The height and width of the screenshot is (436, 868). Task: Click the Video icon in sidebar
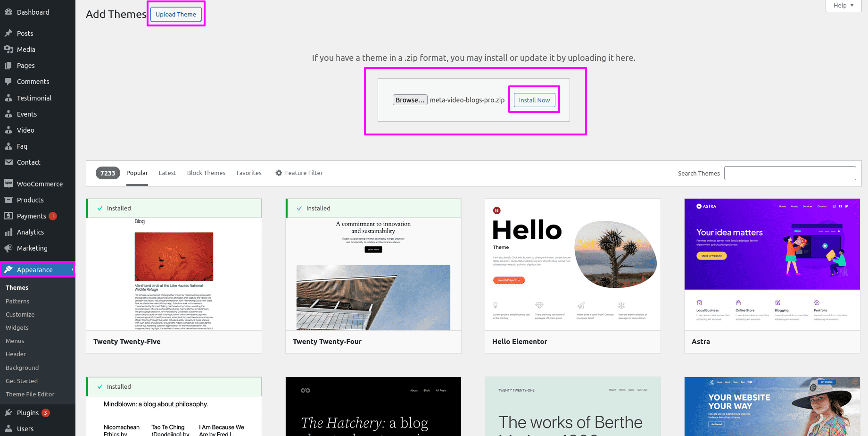pos(8,130)
